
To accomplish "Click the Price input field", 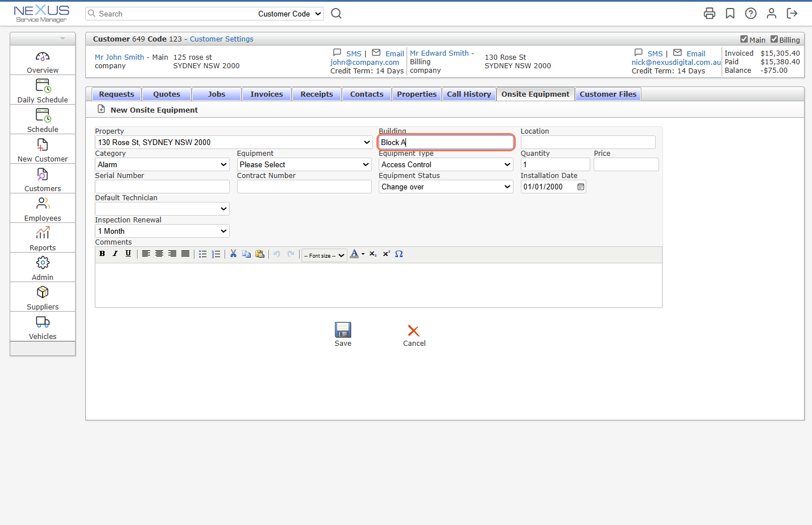I will pyautogui.click(x=626, y=164).
